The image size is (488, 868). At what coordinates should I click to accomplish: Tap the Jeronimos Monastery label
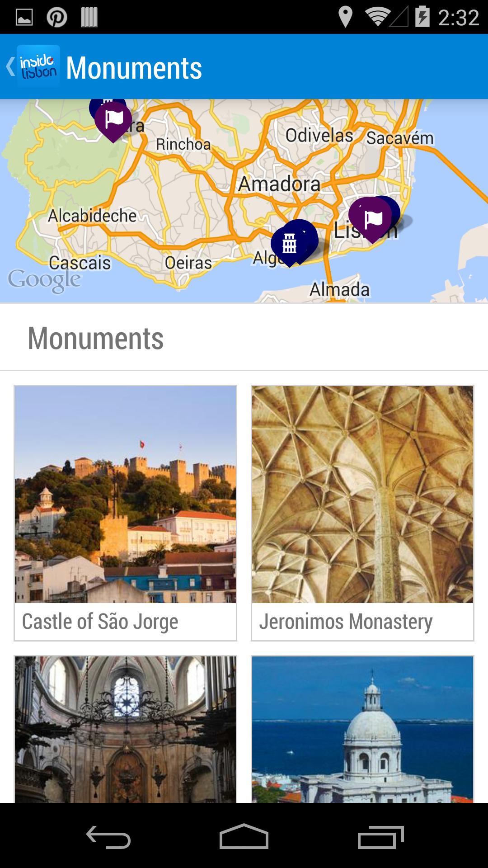346,622
